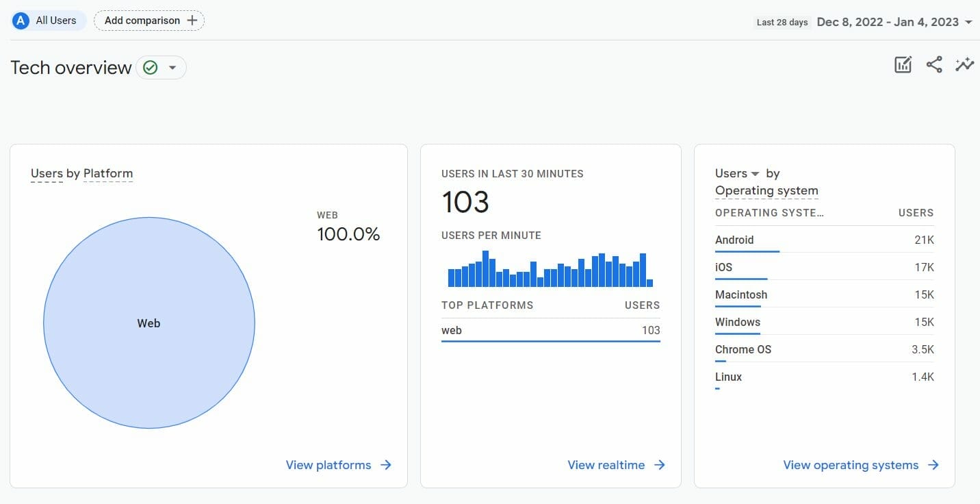The width and height of the screenshot is (980, 504).
Task: Click the plus icon on Add comparison
Action: tap(193, 20)
